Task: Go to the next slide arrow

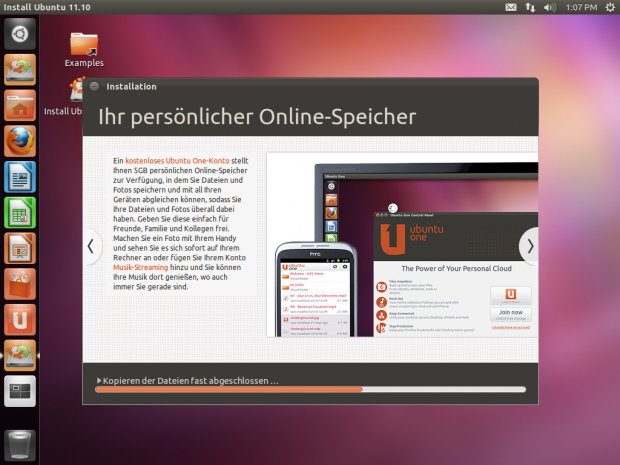Action: coord(530,246)
